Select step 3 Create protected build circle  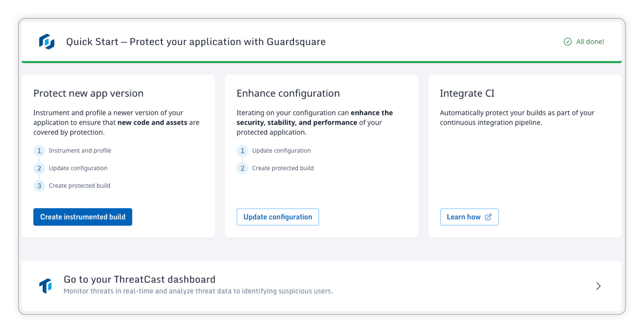(x=39, y=186)
